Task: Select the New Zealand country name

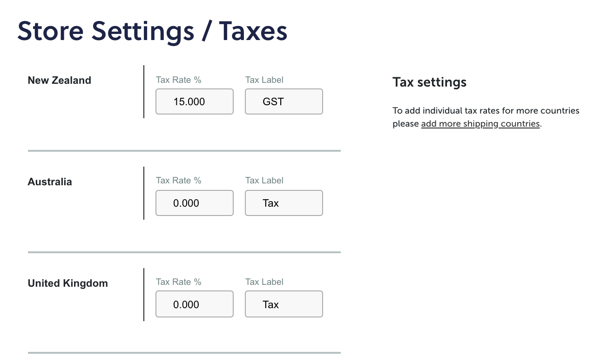Action: click(x=60, y=80)
